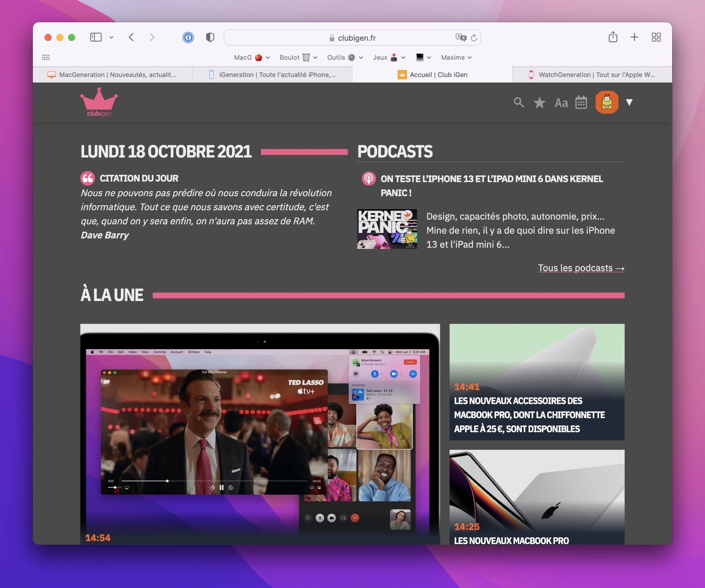Expand the Maxime favorites folder
Screen dimensions: 705x588
pyautogui.click(x=456, y=57)
